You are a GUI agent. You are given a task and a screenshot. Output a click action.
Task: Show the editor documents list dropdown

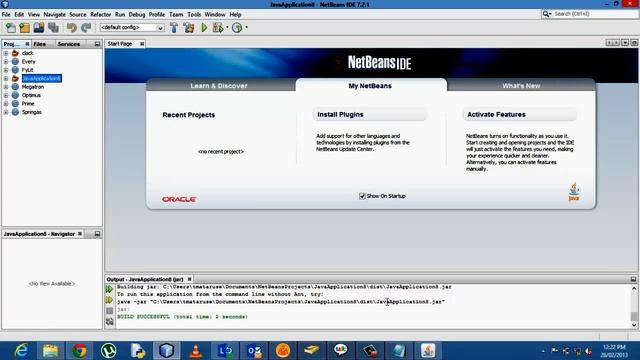tap(625, 43)
